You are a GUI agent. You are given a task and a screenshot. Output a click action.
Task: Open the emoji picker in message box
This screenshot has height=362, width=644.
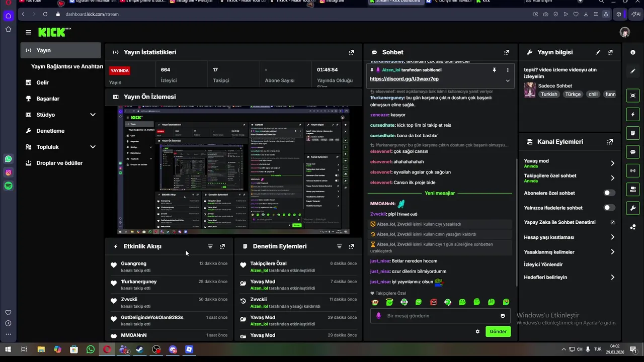pos(503,316)
